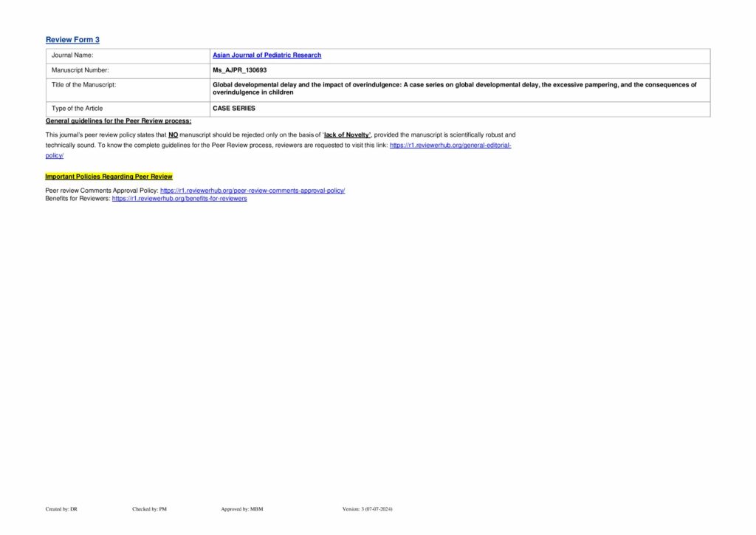Click the 'Version: 3 (07-07-2024)' footer text
This screenshot has width=756, height=535.
click(368, 509)
